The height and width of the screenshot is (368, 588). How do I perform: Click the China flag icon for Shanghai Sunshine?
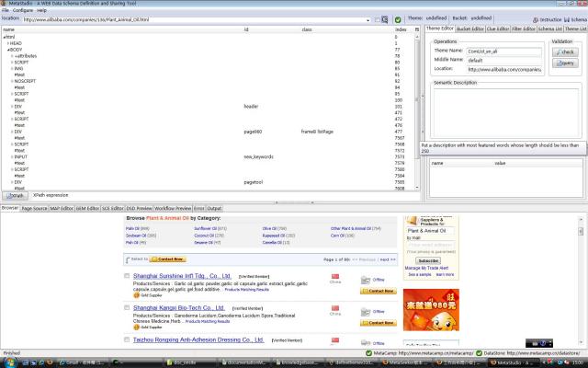pos(335,276)
